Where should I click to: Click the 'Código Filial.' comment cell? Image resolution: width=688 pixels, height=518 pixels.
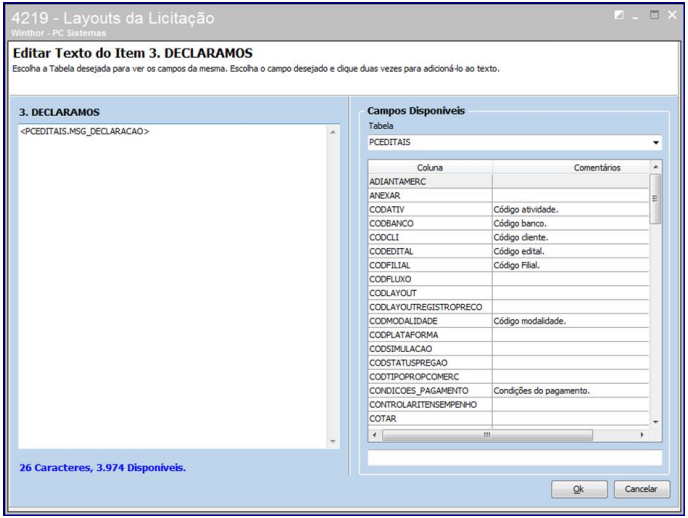pos(570,265)
